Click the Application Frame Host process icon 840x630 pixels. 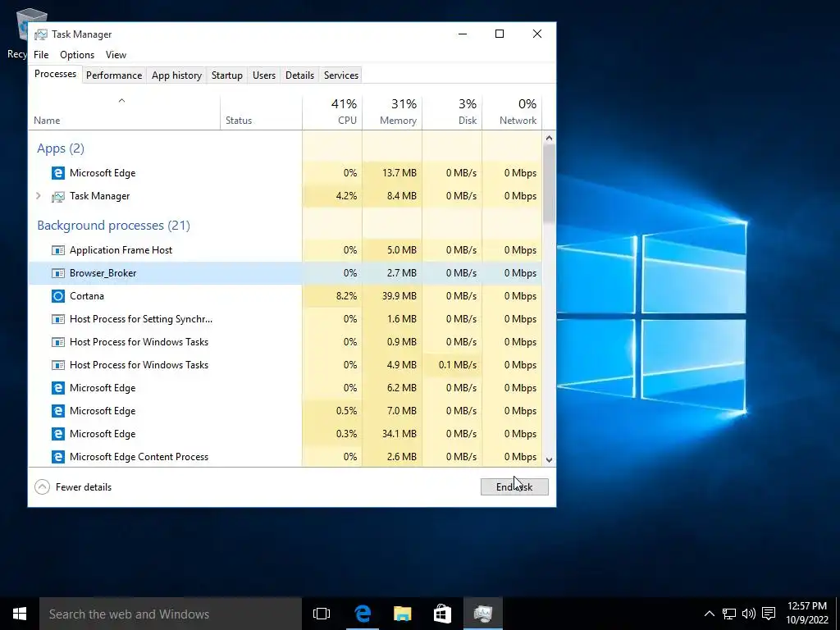[x=58, y=250]
